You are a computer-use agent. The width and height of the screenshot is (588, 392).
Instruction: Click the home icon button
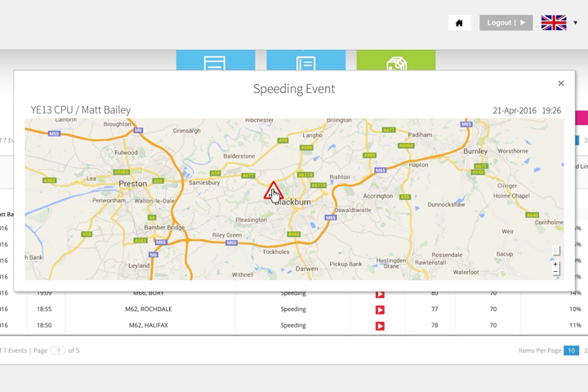[x=459, y=23]
